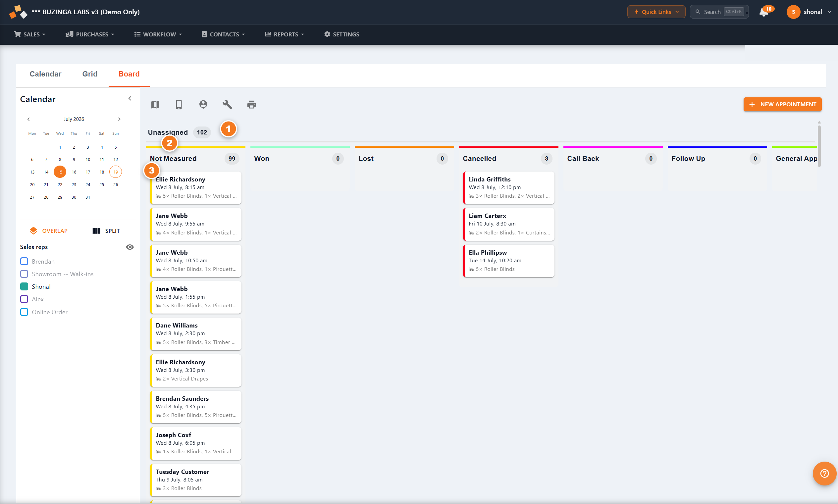
Task: Click the board vertical scrollbar
Action: pos(819,146)
